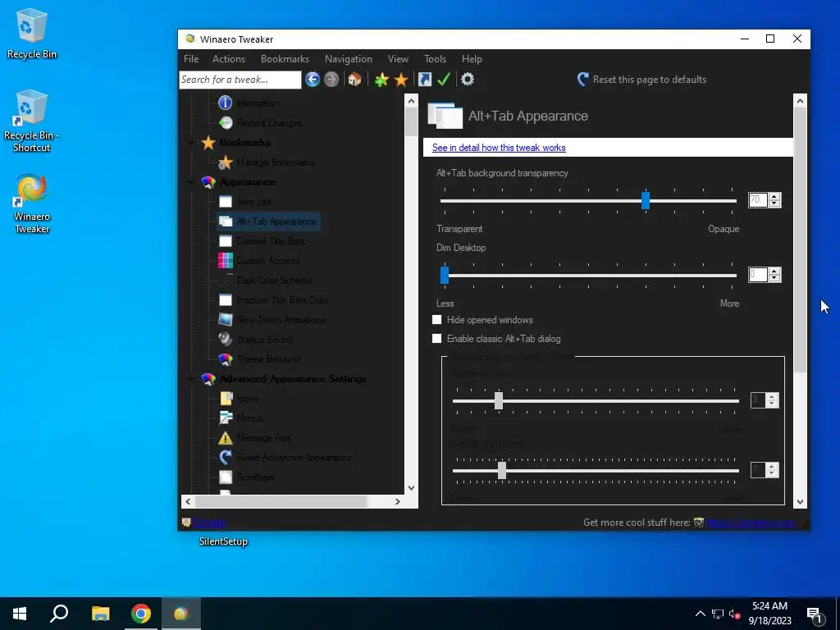Click the slider thumb beside value 3
Viewport: 840px width, 630px height.
pyautogui.click(x=499, y=400)
